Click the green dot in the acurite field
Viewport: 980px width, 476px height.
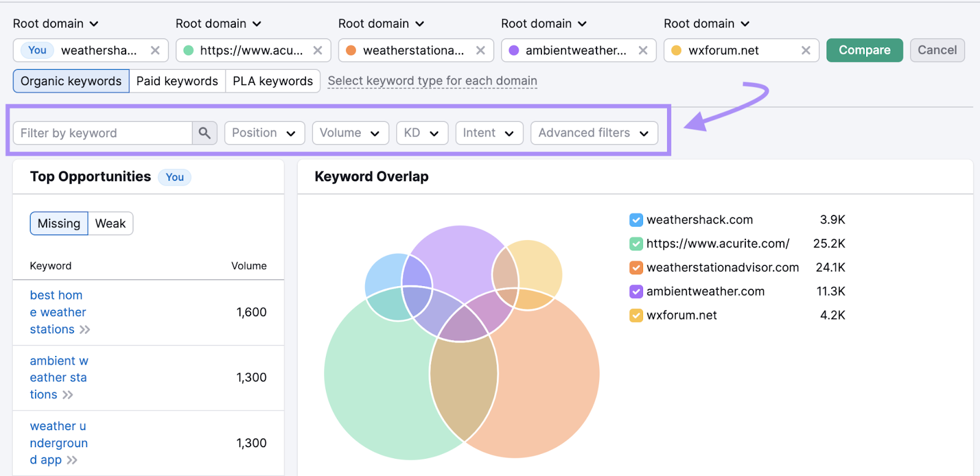click(189, 50)
